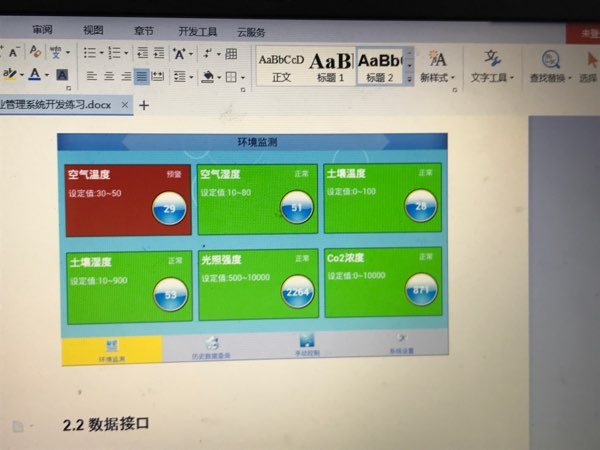
Task: Click the distributed alignment icon
Action: 158,77
